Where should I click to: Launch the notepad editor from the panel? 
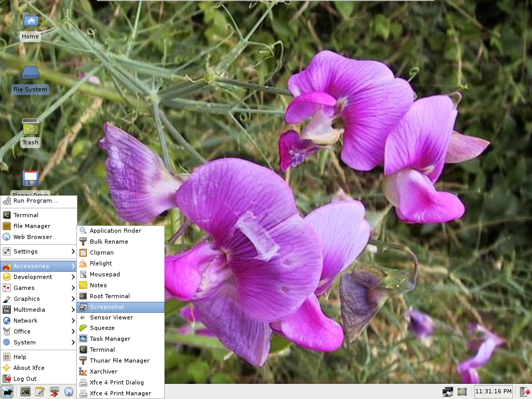[39, 392]
